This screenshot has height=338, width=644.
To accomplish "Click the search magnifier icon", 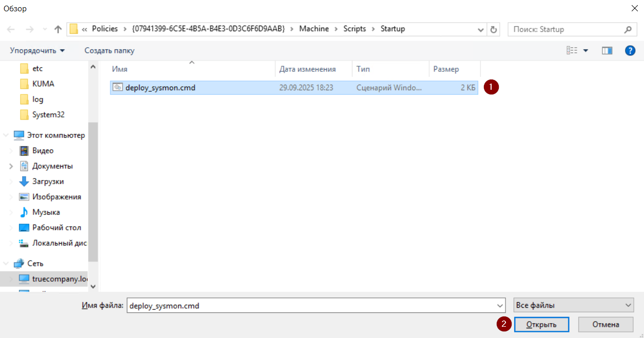I will [628, 29].
